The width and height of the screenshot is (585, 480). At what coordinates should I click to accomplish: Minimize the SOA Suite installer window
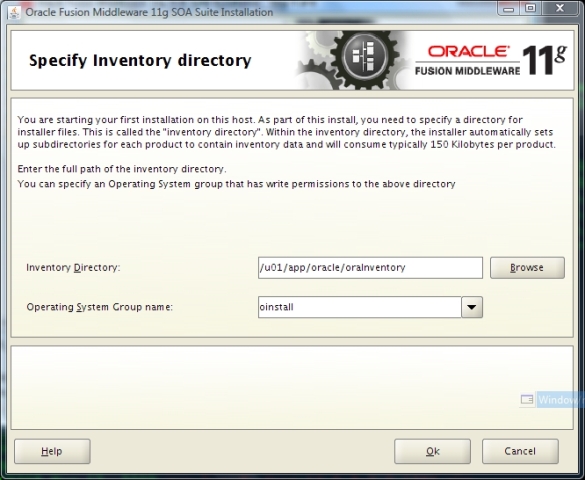[508, 9]
